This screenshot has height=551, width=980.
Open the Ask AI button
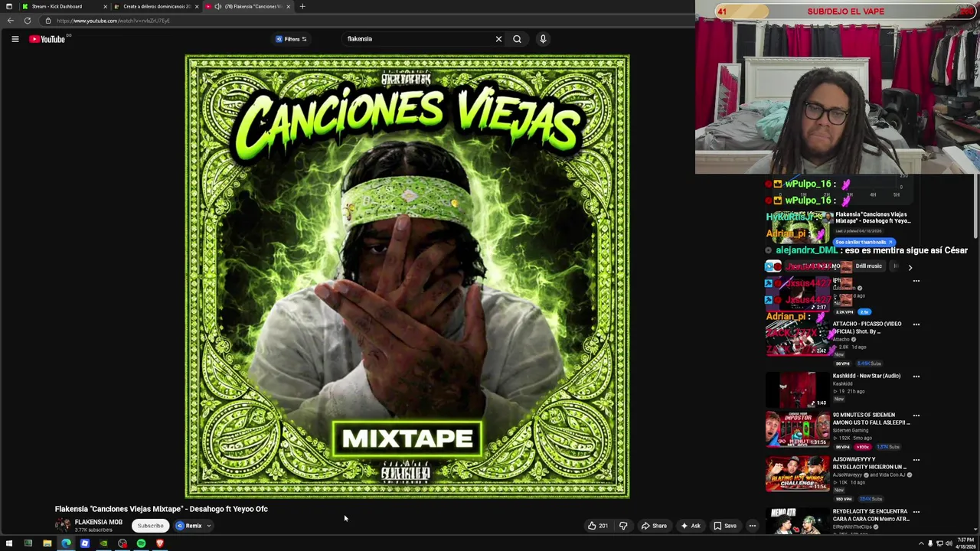691,526
